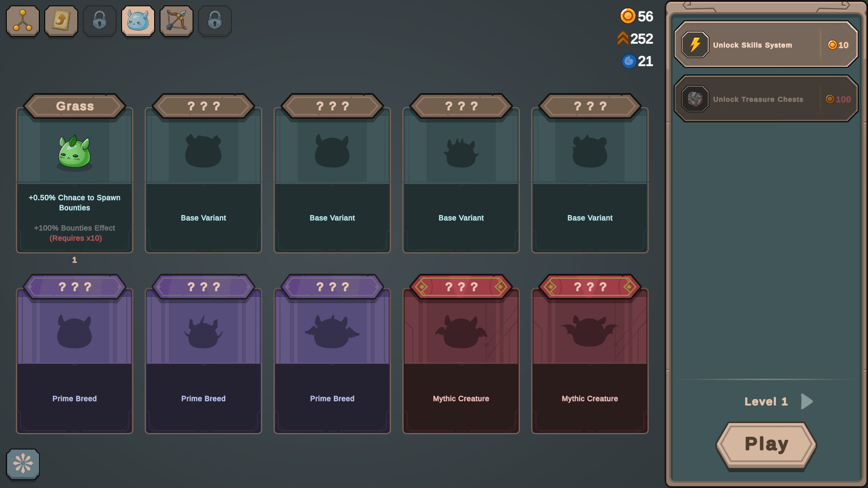Viewport: 868px width, 488px height.
Task: Purchase Unlock Skills System upgrade
Action: [x=766, y=45]
